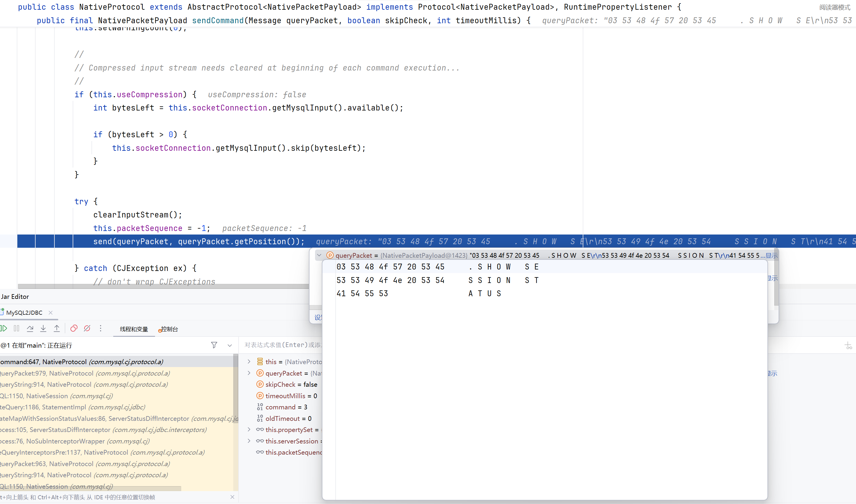Step out of the current method
This screenshot has height=504, width=856.
(57, 329)
